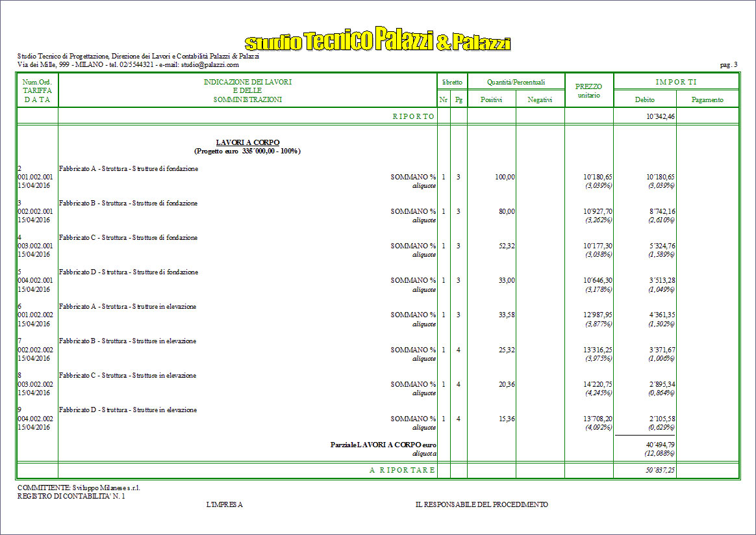Click the partial total 40´494,79
Viewport: 756px width, 535px height.
click(x=660, y=445)
